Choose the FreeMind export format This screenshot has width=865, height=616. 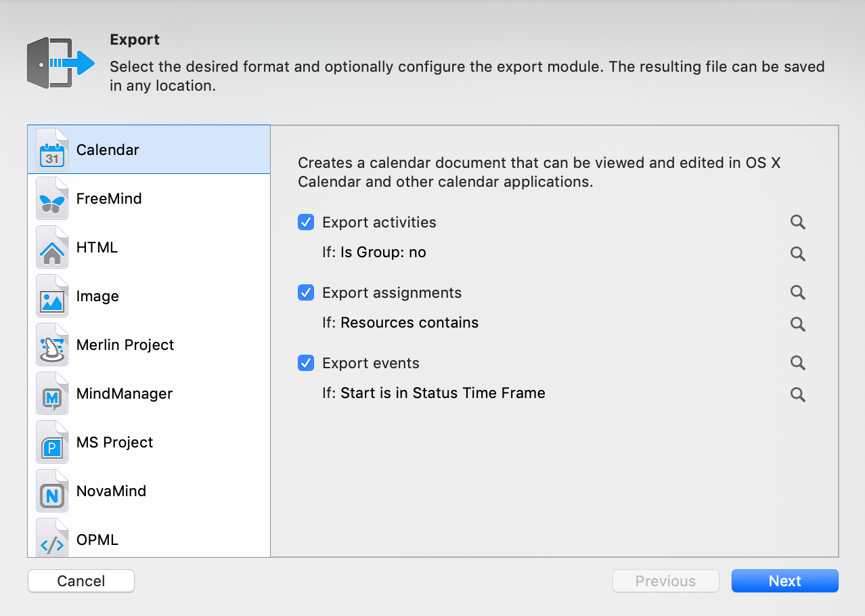[149, 198]
